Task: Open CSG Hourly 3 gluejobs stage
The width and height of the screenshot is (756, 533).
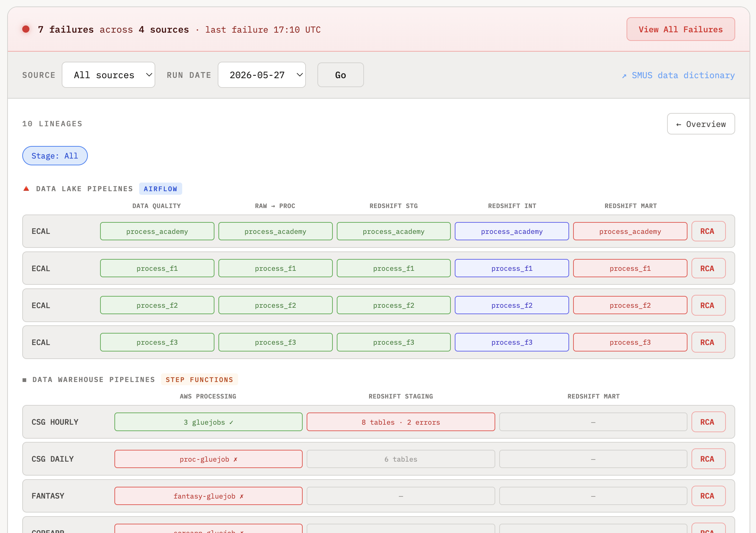Action: (208, 422)
